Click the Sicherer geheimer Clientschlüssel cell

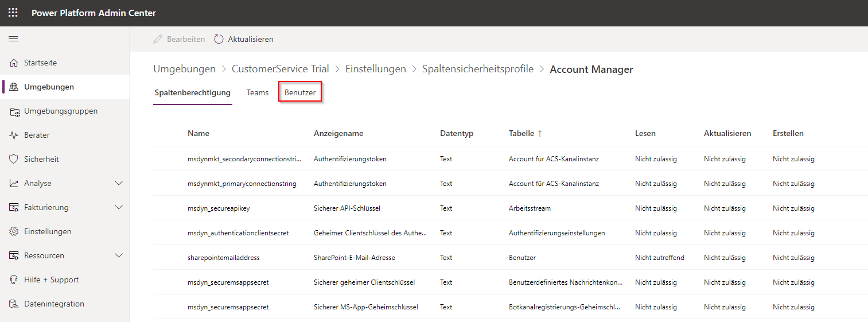[x=364, y=282]
